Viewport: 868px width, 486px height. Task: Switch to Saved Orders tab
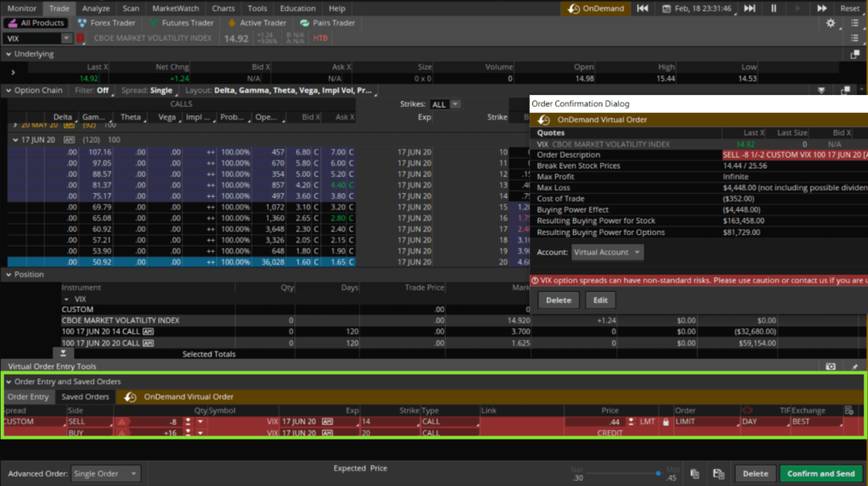pos(86,397)
